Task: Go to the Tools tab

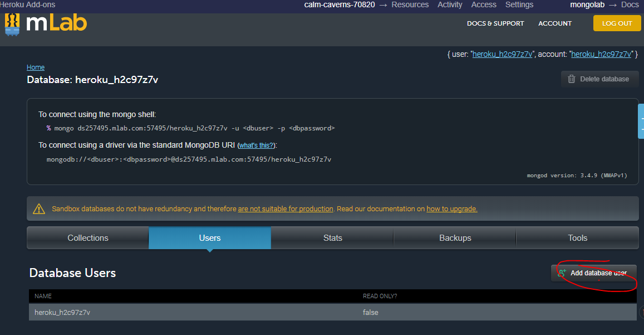Action: click(x=577, y=238)
